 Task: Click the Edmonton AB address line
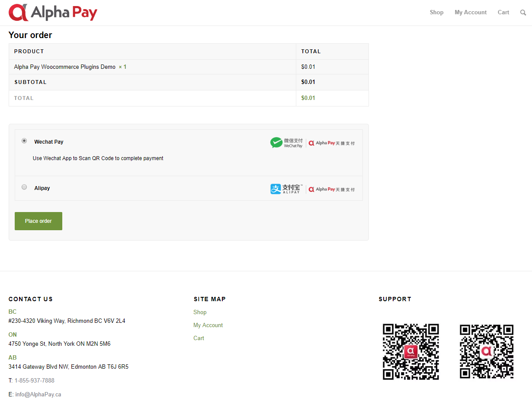(68, 367)
